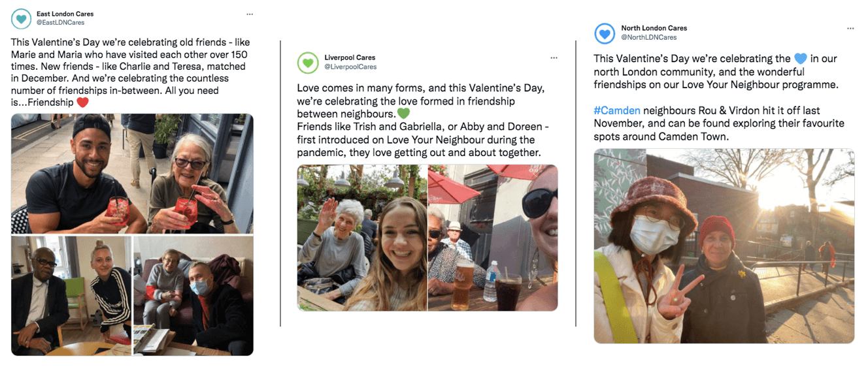This screenshot has height=367, width=868.
Task: View photo of suited man and woman in tracksuit
Action: (71, 295)
